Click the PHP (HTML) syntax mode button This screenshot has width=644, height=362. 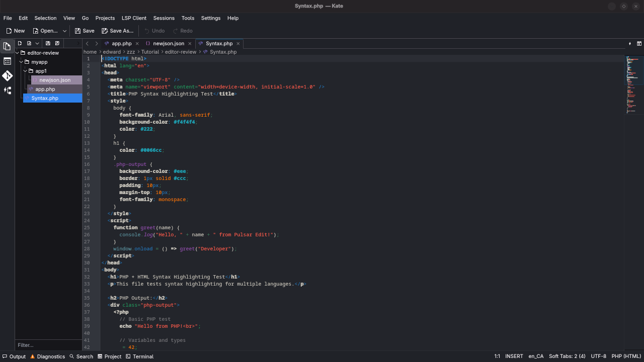coord(626,356)
